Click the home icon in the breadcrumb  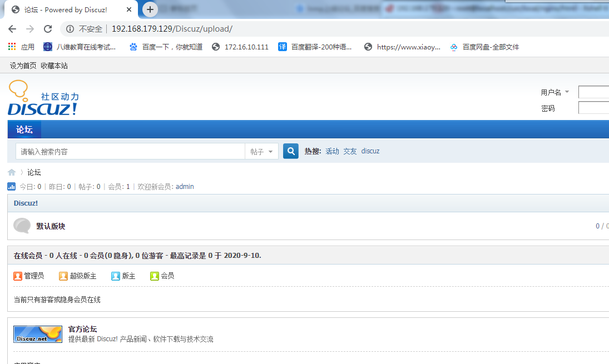pyautogui.click(x=12, y=172)
